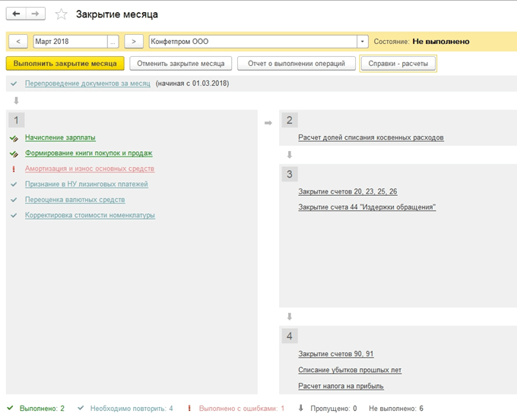Open Справки - расчеты menu

coord(398,64)
